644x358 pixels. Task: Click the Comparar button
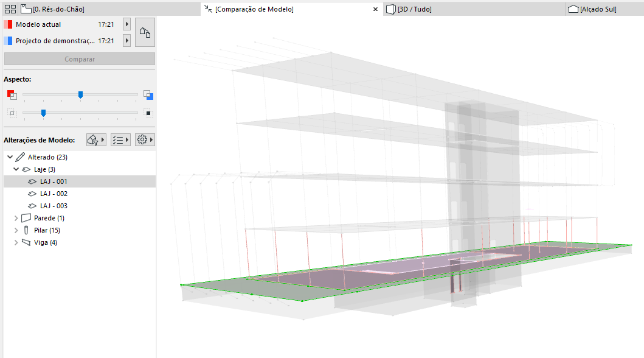tap(80, 59)
